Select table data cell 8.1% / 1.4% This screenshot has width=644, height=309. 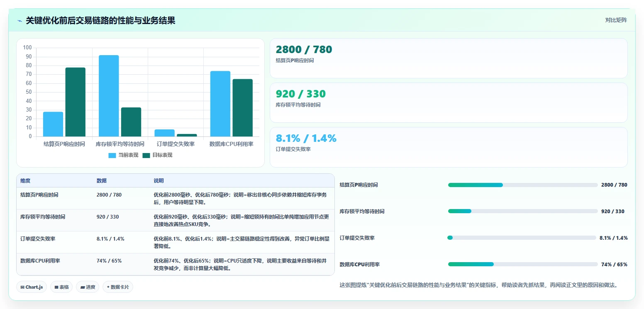pyautogui.click(x=110, y=238)
